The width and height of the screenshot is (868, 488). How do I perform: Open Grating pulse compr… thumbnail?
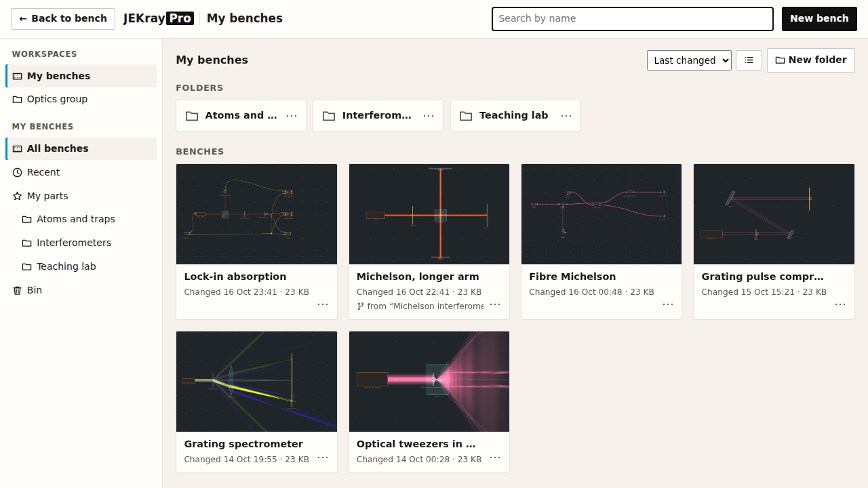(774, 214)
